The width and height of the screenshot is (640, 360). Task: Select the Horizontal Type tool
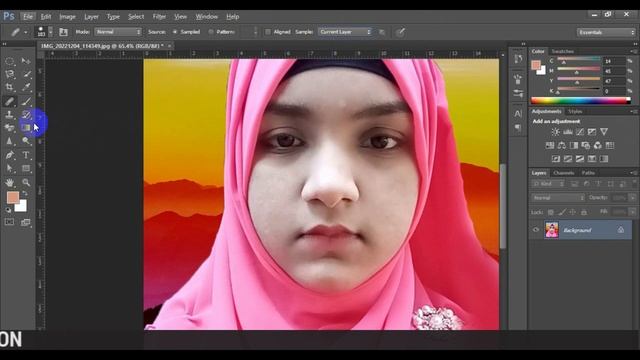(26, 155)
